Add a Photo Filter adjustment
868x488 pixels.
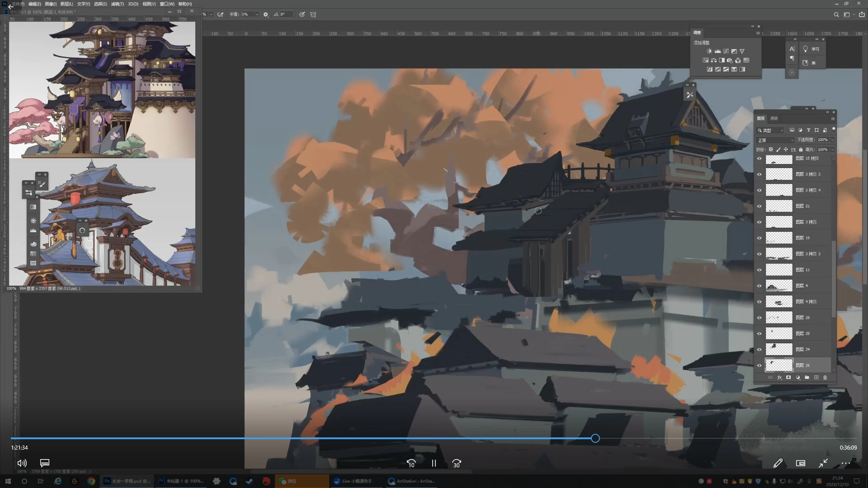tap(730, 60)
